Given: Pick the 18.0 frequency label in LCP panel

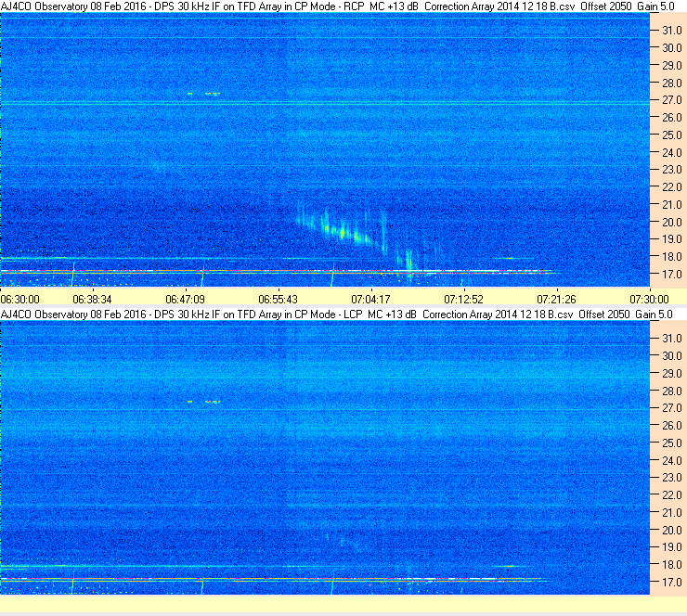Looking at the screenshot, I should [671, 564].
